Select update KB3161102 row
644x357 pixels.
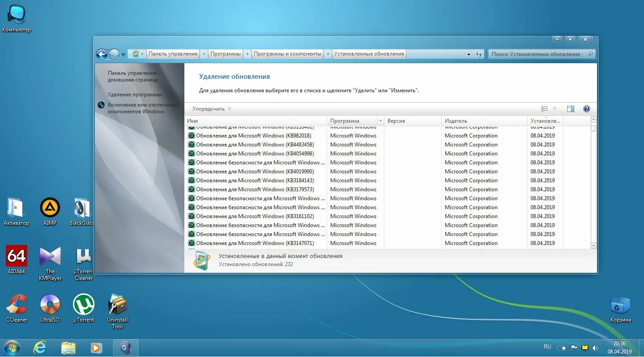pos(388,216)
